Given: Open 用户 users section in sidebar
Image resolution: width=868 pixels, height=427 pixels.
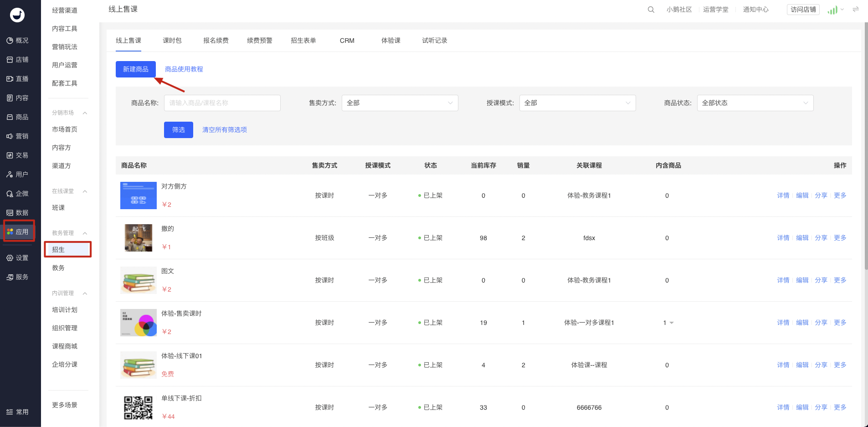Looking at the screenshot, I should [x=17, y=175].
